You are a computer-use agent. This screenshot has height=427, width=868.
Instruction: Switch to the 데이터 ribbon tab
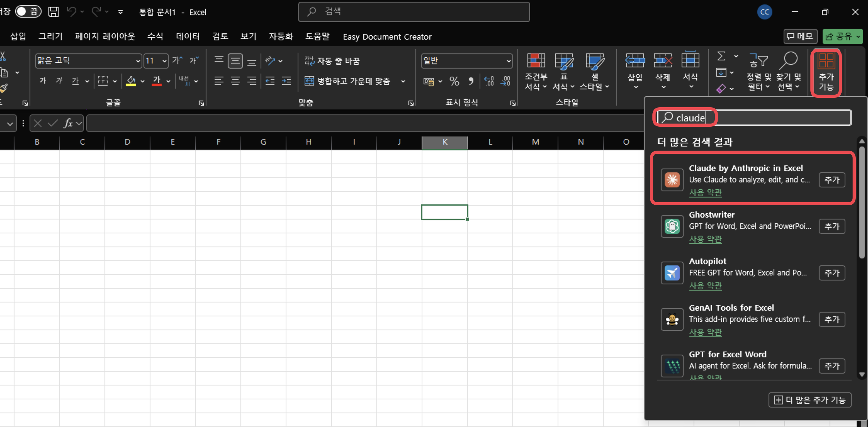point(188,36)
